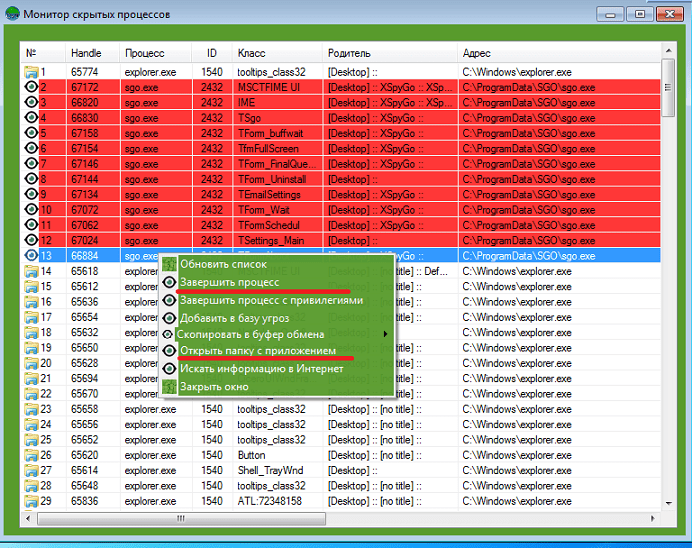Click the eye icon in row 6

[x=31, y=148]
